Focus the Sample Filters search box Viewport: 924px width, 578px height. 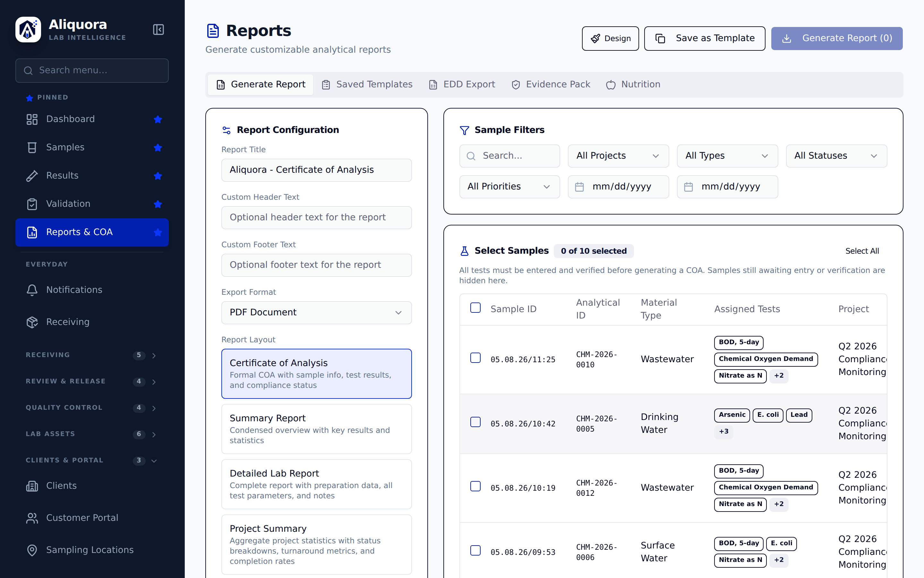509,156
